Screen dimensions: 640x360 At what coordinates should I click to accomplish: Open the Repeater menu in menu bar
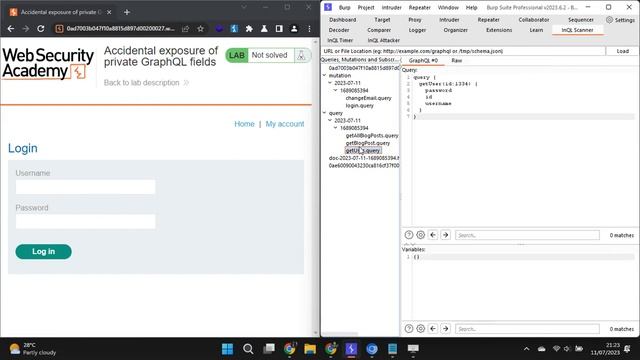click(420, 7)
